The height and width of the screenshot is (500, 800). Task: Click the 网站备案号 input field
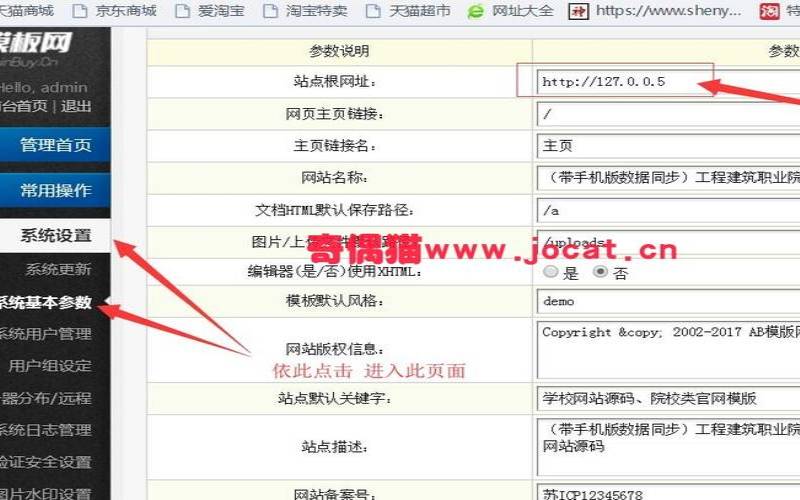tap(668, 493)
